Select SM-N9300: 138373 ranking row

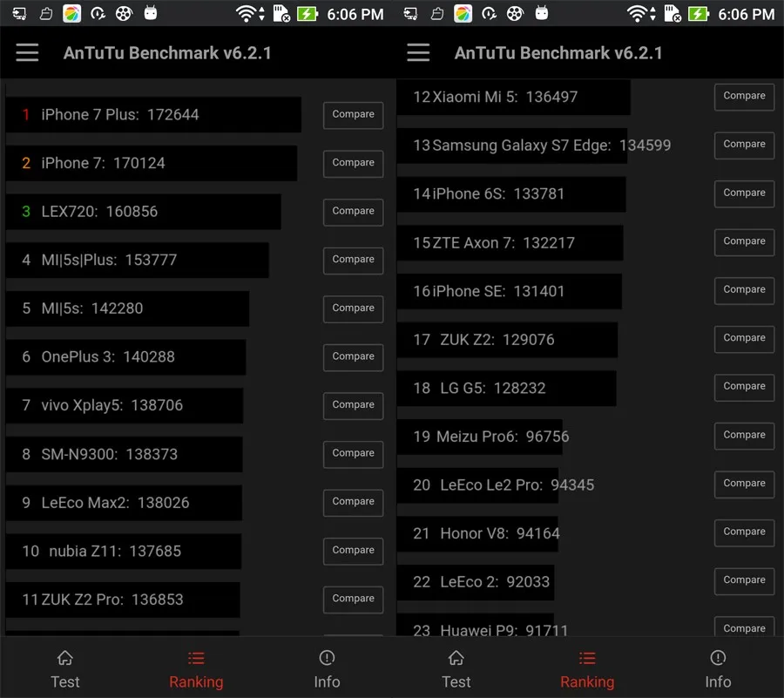click(x=125, y=454)
